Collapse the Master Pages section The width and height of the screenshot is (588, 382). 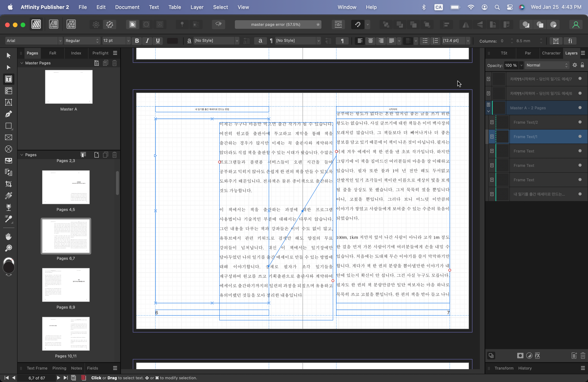click(22, 63)
